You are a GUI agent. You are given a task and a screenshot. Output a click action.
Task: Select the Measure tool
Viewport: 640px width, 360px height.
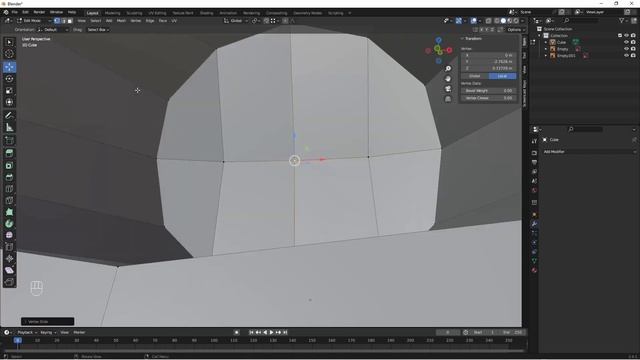click(9, 128)
